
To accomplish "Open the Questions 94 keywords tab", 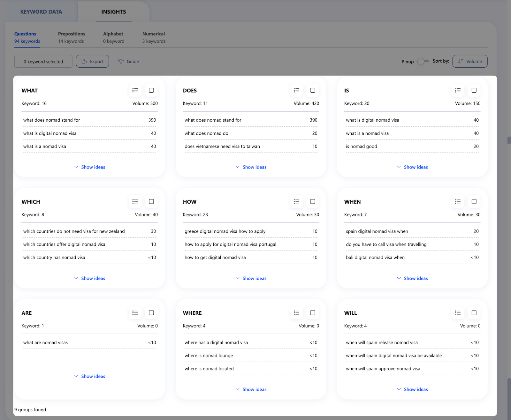I will tap(27, 37).
